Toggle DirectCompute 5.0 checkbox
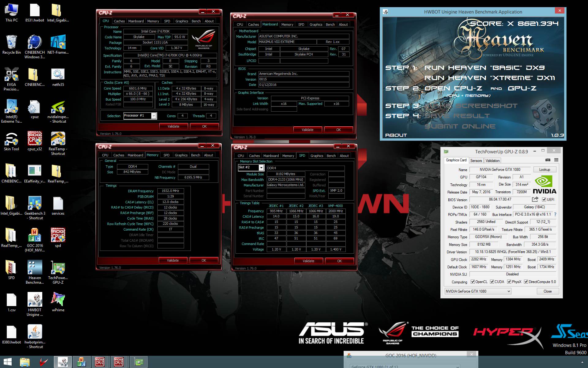The width and height of the screenshot is (588, 368). 526,282
